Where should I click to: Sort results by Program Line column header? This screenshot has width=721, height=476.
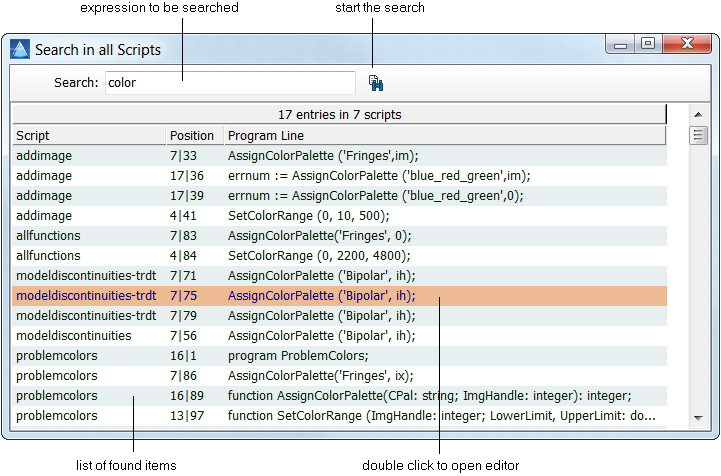coord(445,136)
